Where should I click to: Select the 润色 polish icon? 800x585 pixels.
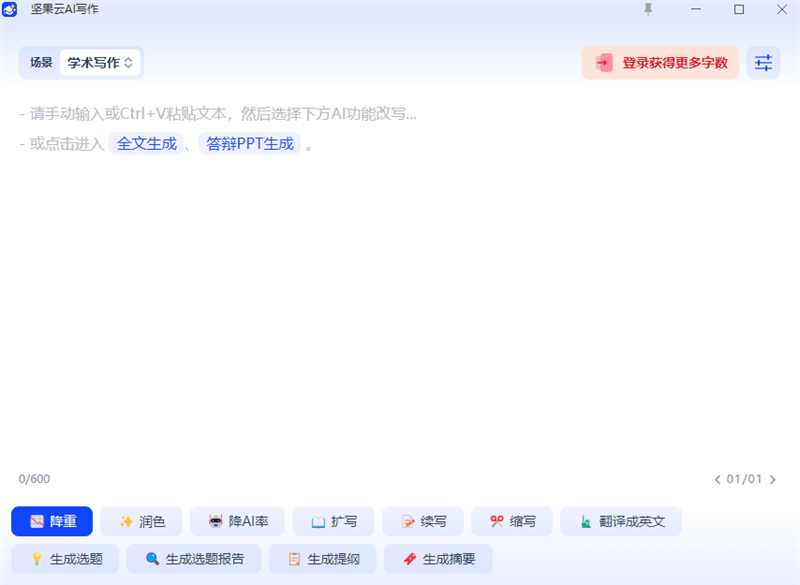click(x=125, y=521)
